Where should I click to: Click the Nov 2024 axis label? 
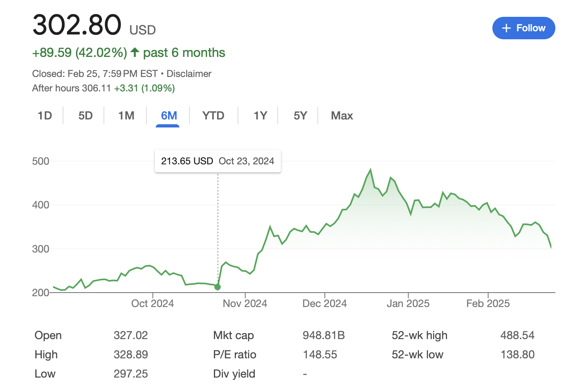tap(245, 303)
